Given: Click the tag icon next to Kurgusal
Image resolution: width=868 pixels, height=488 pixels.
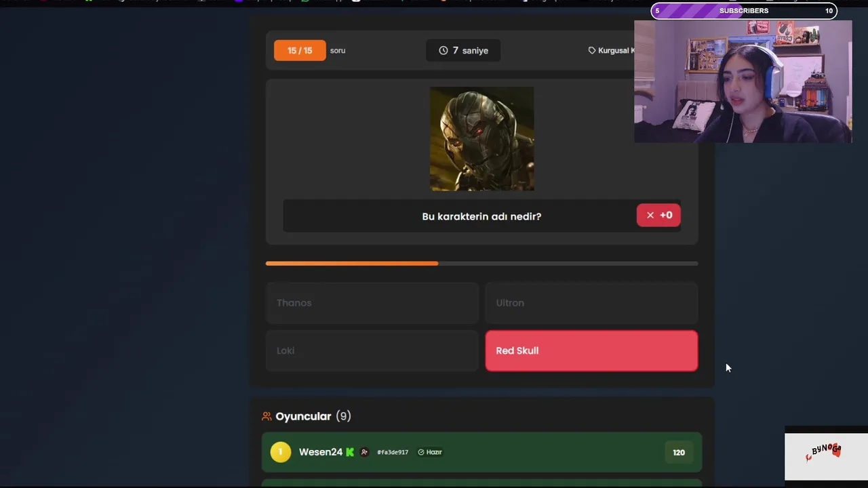Looking at the screenshot, I should [592, 50].
